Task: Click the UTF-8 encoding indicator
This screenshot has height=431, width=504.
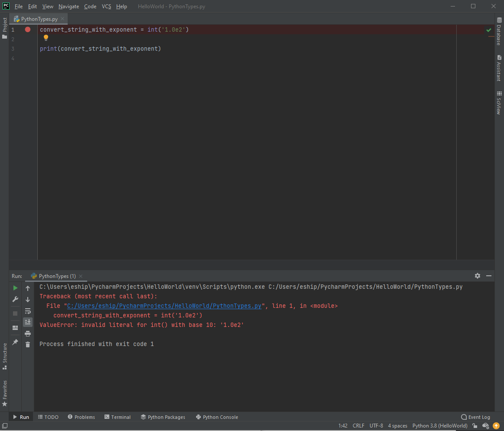Action: [376, 426]
